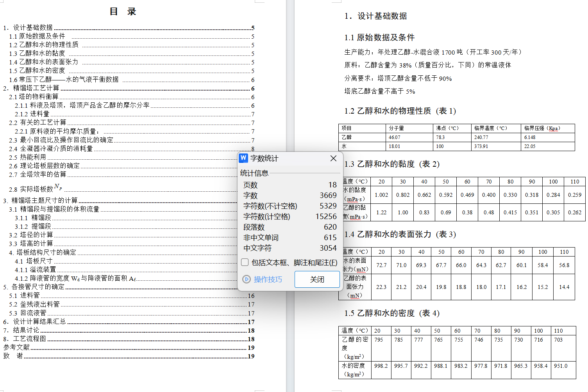Viewport: 588px width, 392px height.
Task: Click the WPS Writer icon in dialog title
Action: (x=243, y=158)
